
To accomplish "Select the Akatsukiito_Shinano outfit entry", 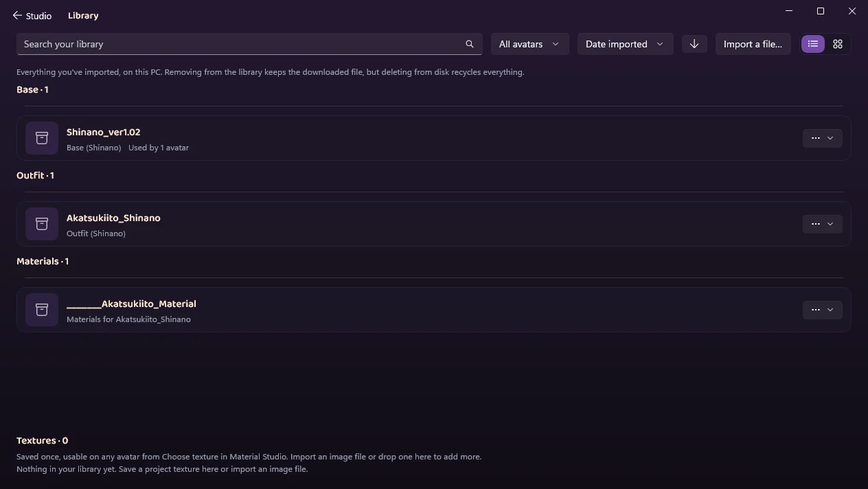I will pyautogui.click(x=434, y=224).
